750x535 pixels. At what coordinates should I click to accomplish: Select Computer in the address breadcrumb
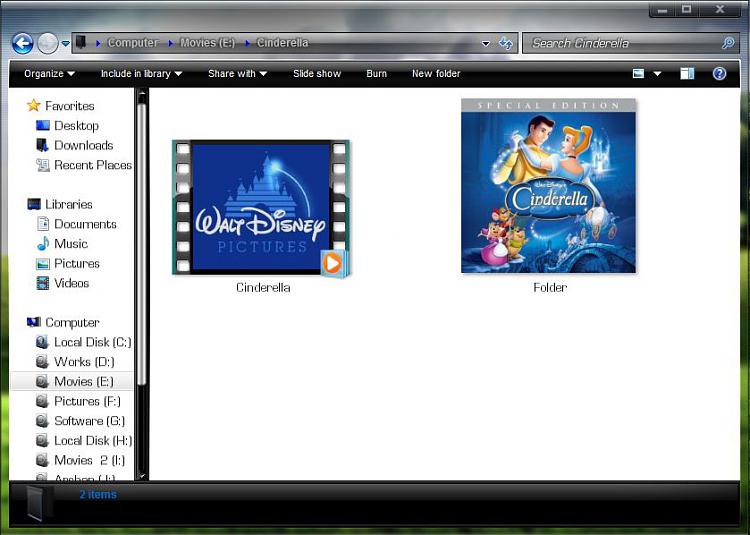point(132,43)
